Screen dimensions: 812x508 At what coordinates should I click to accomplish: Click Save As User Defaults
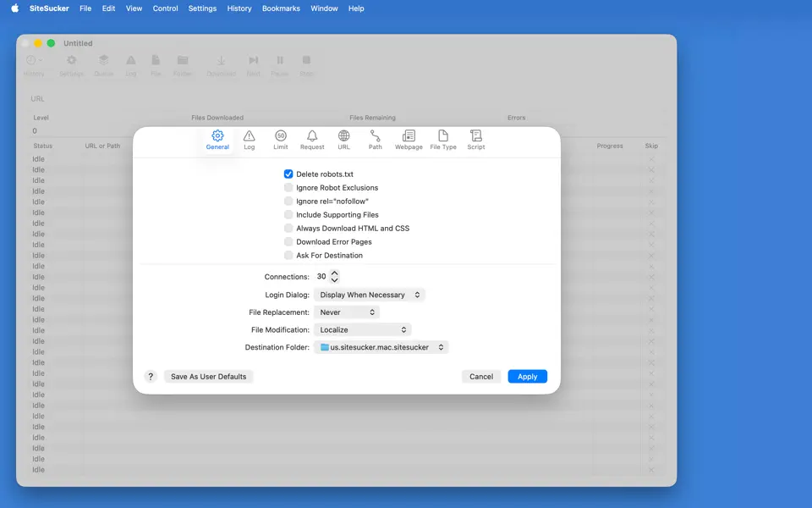(208, 376)
